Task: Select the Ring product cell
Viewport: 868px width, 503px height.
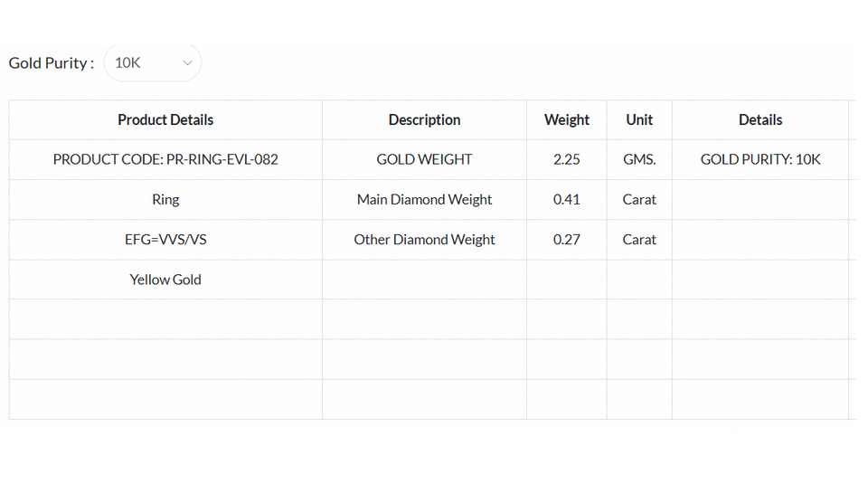Action: (165, 199)
